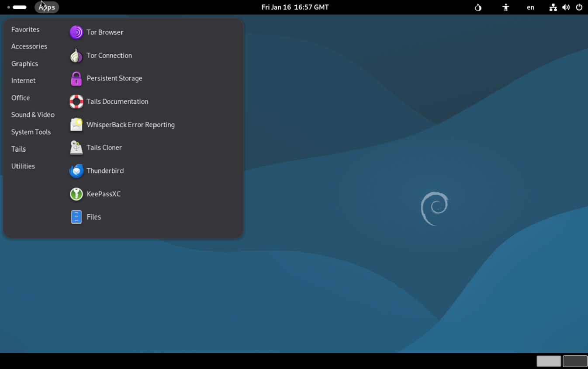Click the 'Tor Connection' label
Image resolution: width=588 pixels, height=369 pixels.
coord(109,56)
